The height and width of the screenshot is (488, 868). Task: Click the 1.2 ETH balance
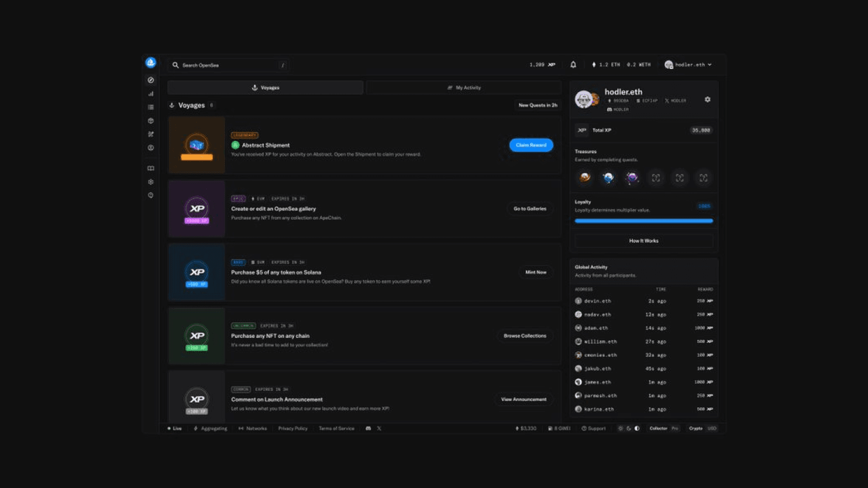click(x=606, y=65)
